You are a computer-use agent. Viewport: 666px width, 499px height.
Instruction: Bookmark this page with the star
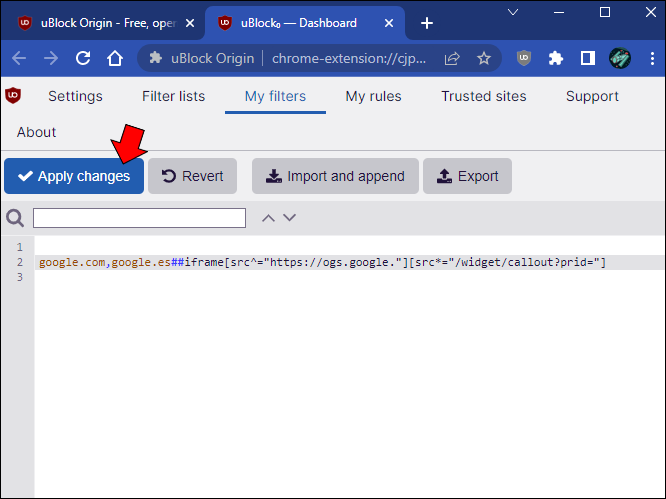(x=484, y=58)
